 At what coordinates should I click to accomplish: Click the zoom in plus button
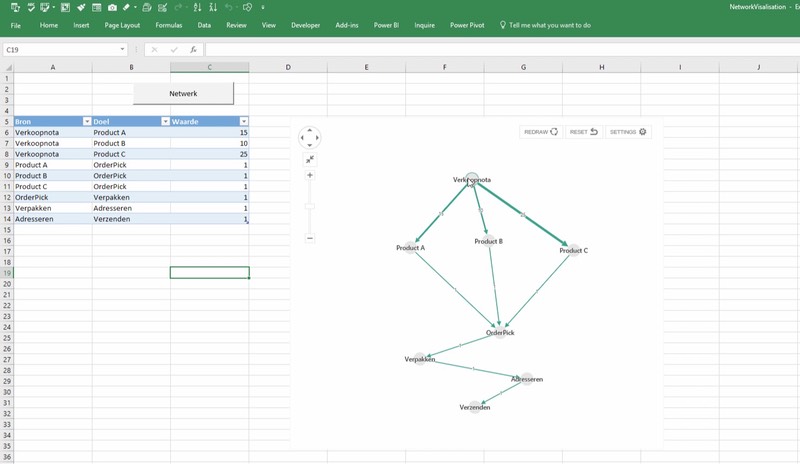310,175
